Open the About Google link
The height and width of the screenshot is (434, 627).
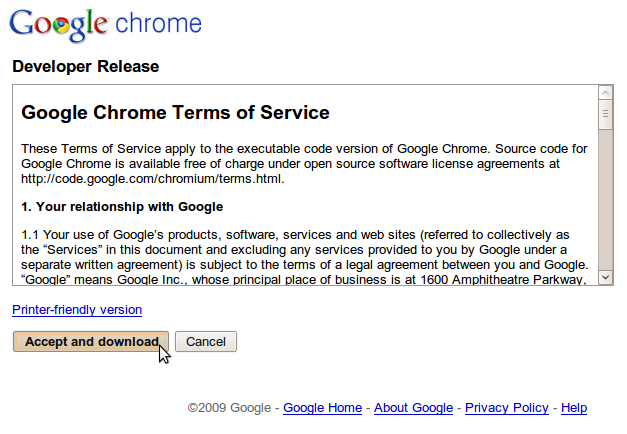(413, 408)
